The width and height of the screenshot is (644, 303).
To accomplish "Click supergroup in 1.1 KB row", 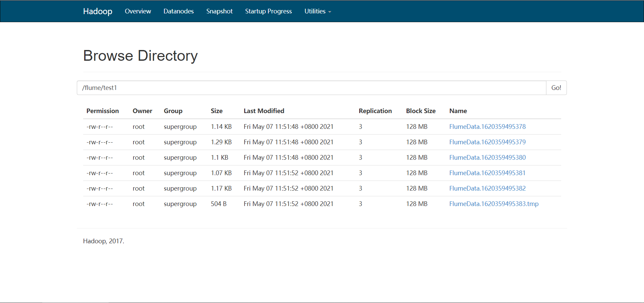I will [180, 157].
